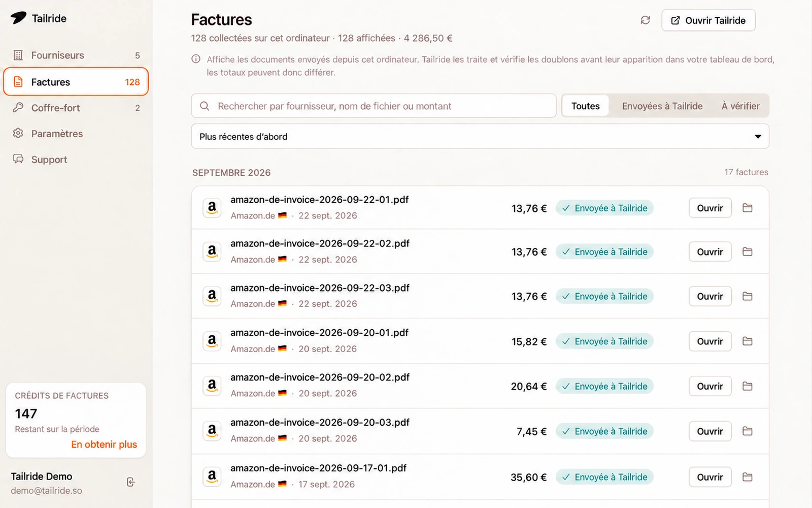Click the Fournisseurs building icon
The height and width of the screenshot is (508, 812).
point(18,55)
